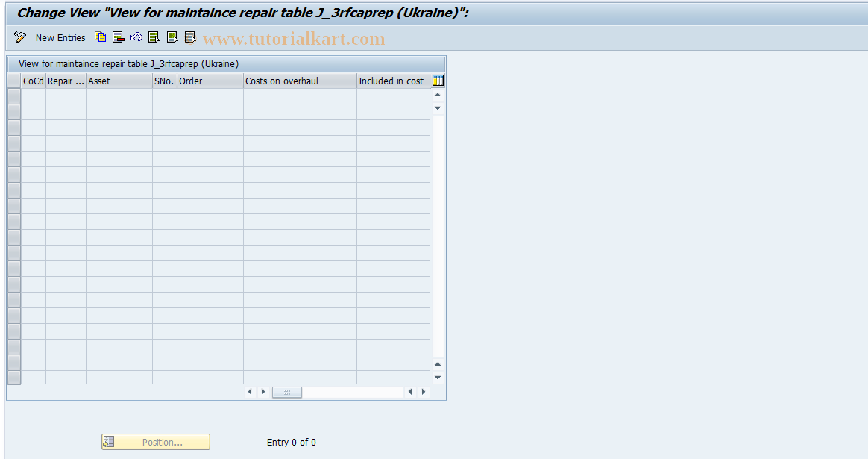Click the Deselect All icon

pos(190,37)
